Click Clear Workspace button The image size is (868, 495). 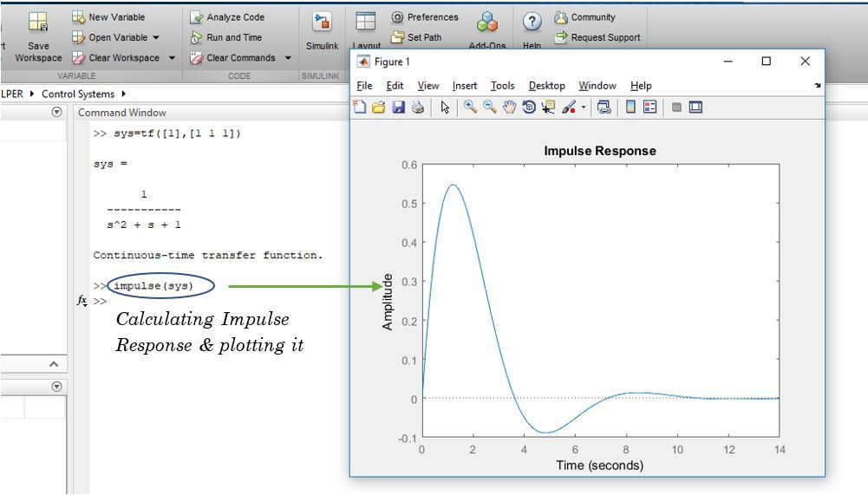(116, 57)
